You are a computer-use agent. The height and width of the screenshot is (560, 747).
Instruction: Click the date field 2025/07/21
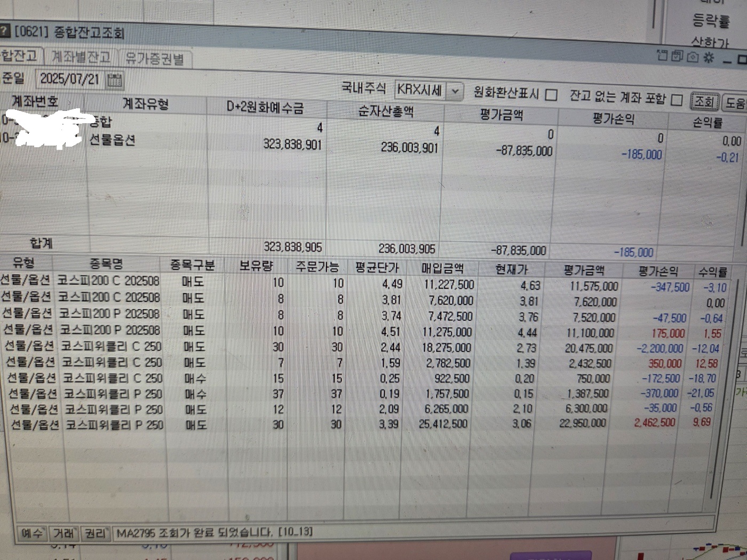click(x=70, y=79)
